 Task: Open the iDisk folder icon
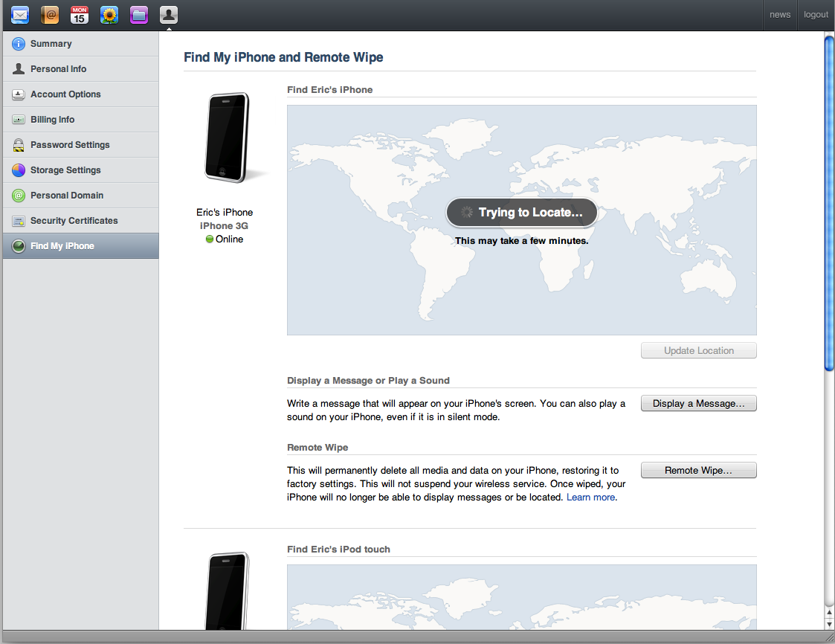(139, 14)
